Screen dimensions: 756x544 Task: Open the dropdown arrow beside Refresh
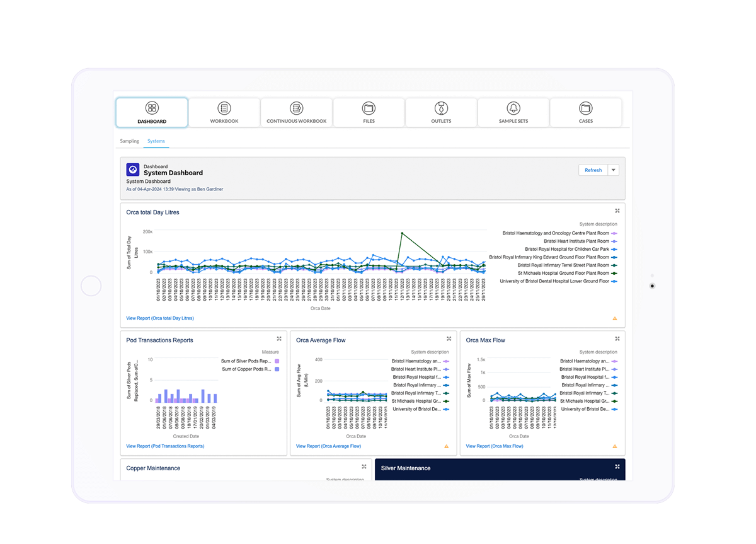click(614, 170)
